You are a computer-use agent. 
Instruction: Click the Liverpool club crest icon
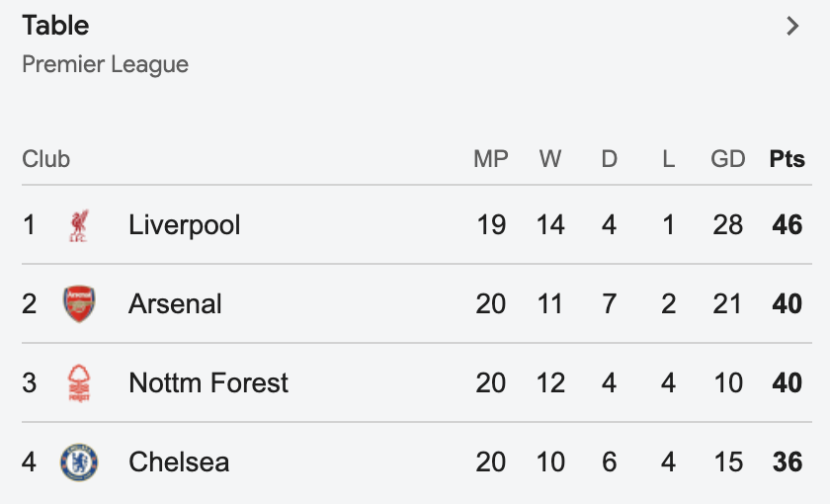click(x=79, y=225)
